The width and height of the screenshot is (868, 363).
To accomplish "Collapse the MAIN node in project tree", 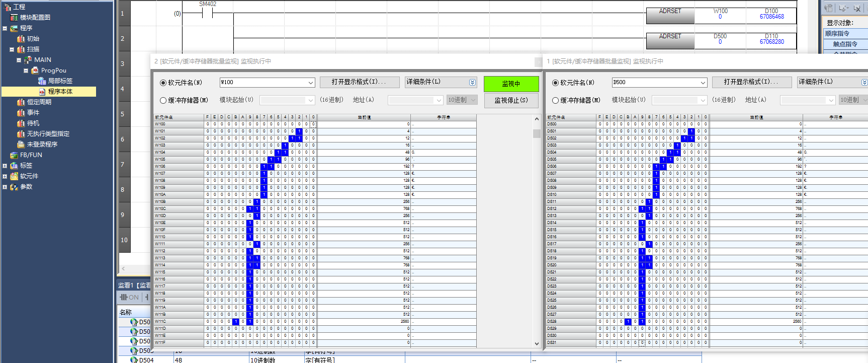I will [19, 60].
